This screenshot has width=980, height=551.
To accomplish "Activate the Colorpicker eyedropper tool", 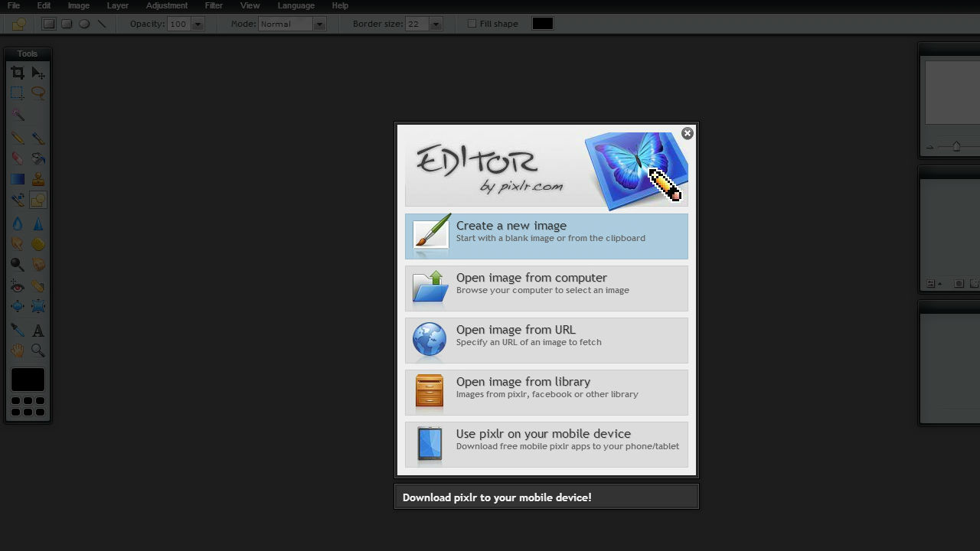I will click(x=17, y=330).
